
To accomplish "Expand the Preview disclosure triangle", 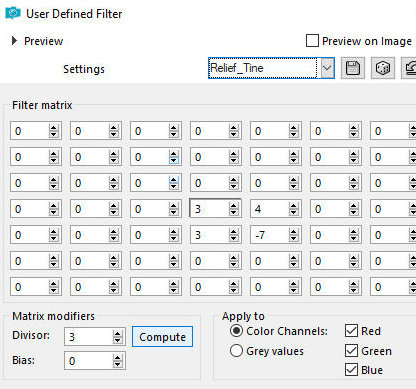I will [14, 41].
